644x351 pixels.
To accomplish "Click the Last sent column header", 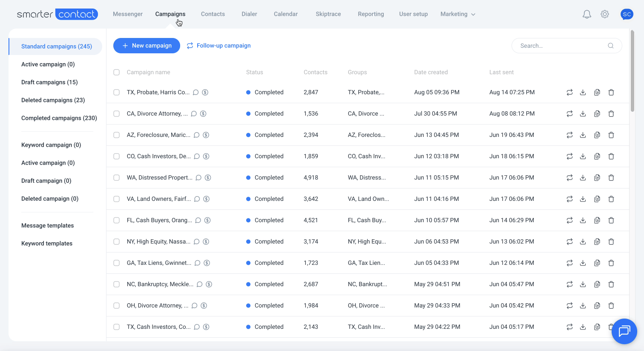I will 501,72.
